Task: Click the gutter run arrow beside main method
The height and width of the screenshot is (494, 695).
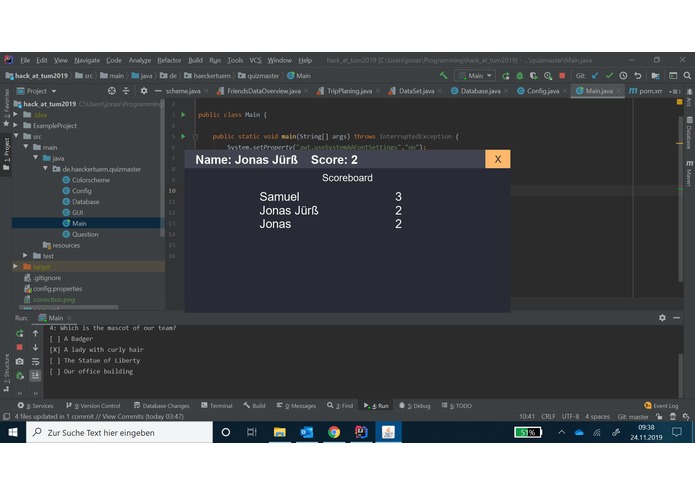Action: [x=183, y=136]
